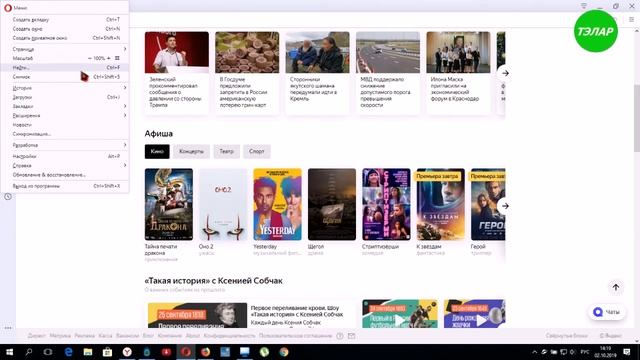
Task: Open the Чаты chat bubble
Action: (x=607, y=312)
